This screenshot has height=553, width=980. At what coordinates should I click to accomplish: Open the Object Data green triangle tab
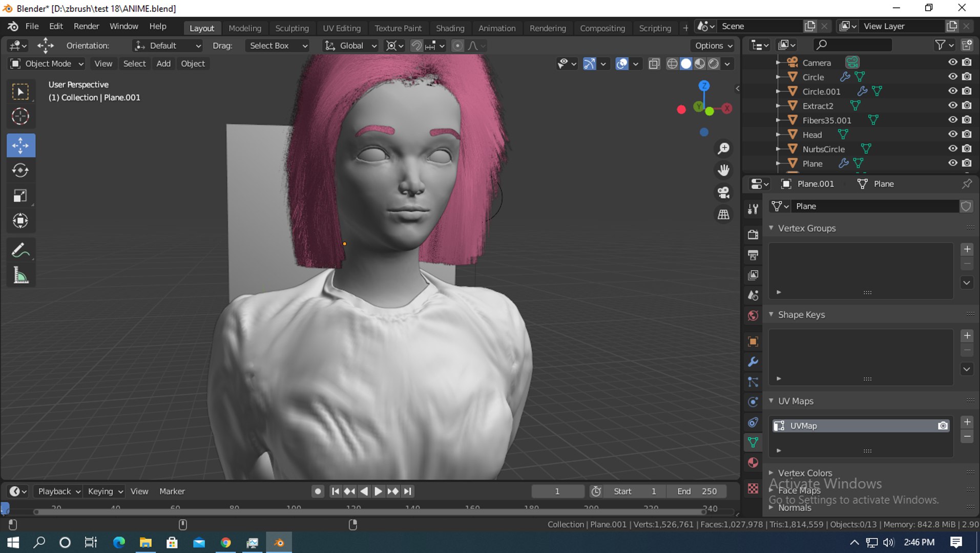tap(753, 442)
